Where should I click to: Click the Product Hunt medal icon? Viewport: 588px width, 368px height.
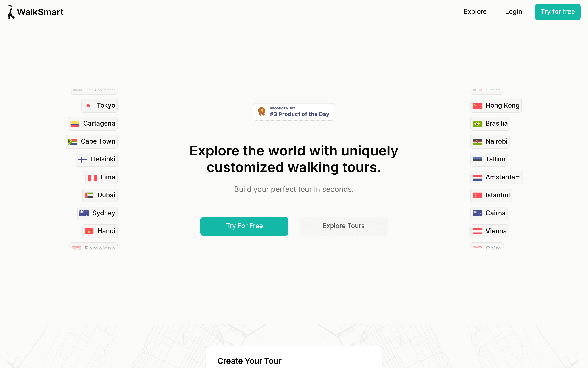click(262, 112)
